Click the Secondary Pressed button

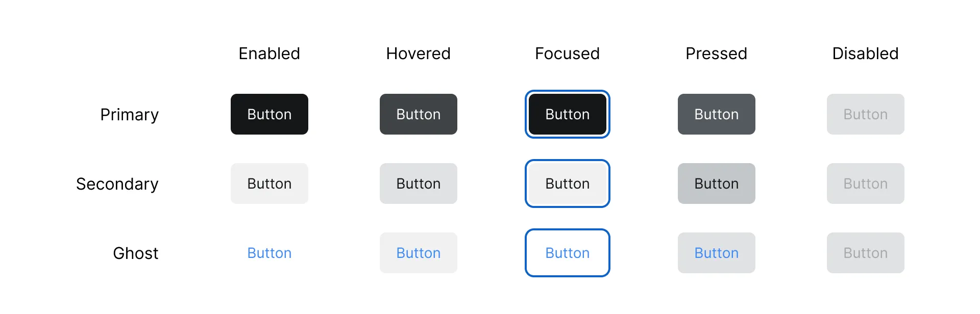(716, 184)
